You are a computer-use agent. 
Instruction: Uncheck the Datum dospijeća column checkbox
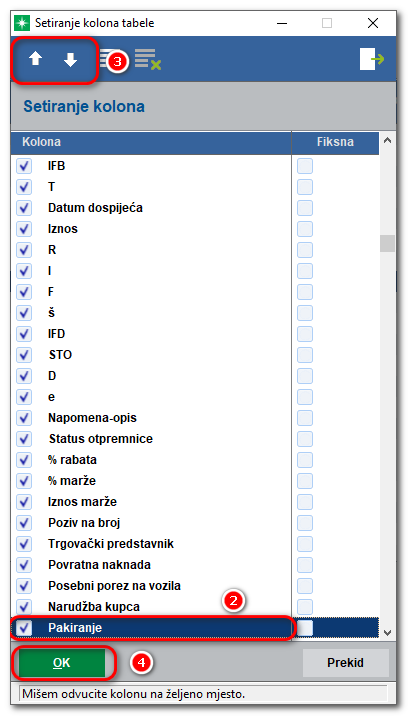point(24,208)
